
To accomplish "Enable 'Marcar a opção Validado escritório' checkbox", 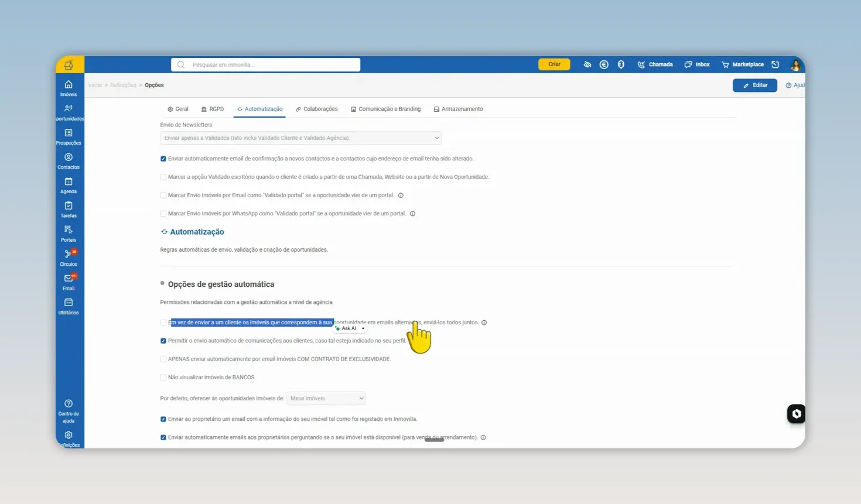I will tap(163, 177).
